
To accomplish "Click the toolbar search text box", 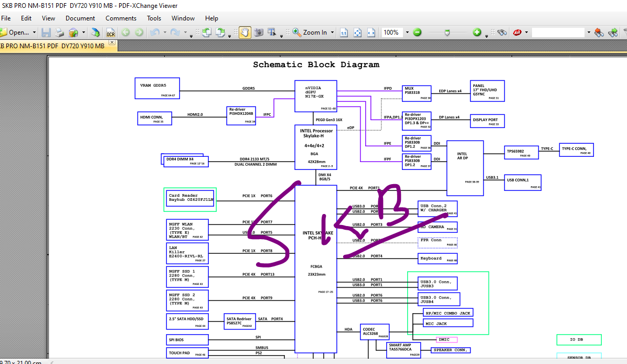I will 558,33.
